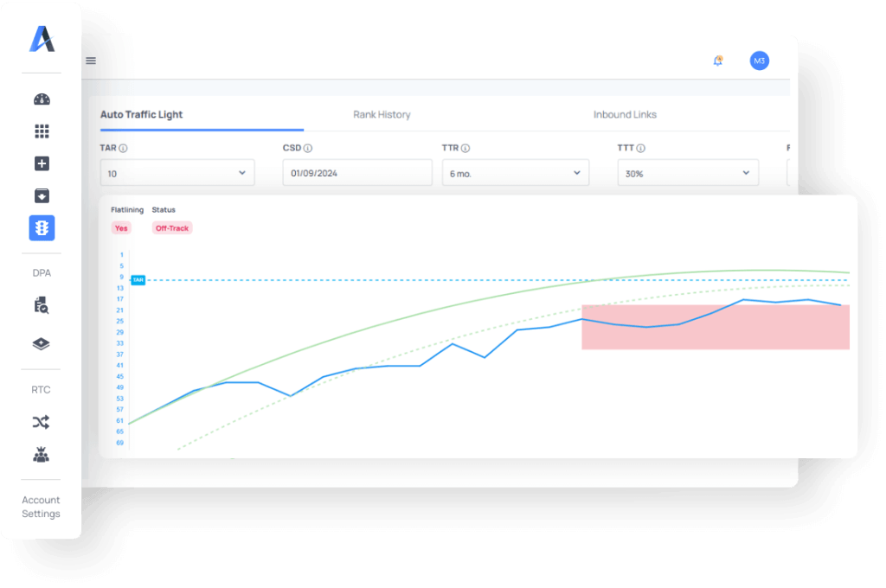Select the traffic light icon in sidebar

click(x=42, y=227)
